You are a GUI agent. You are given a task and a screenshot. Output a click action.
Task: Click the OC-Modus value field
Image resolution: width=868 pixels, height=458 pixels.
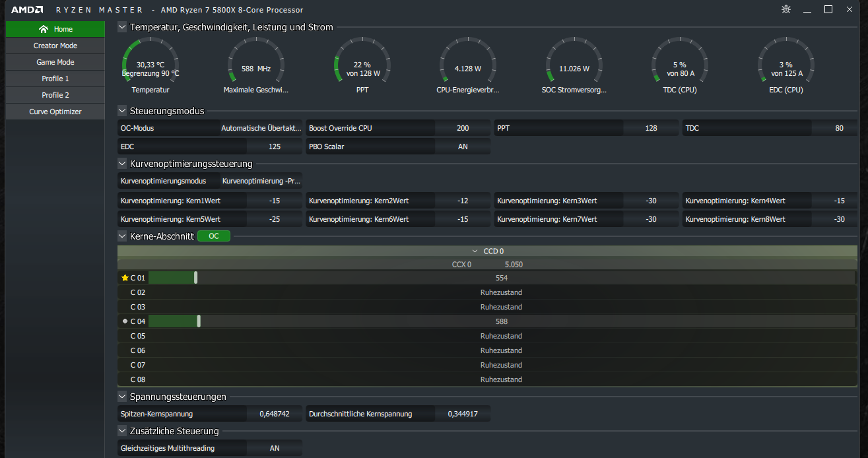[261, 128]
